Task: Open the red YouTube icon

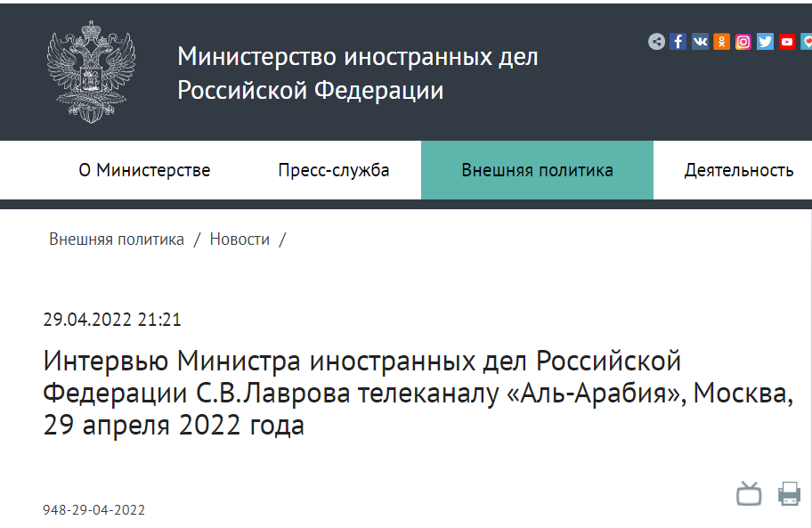Action: pyautogui.click(x=787, y=42)
